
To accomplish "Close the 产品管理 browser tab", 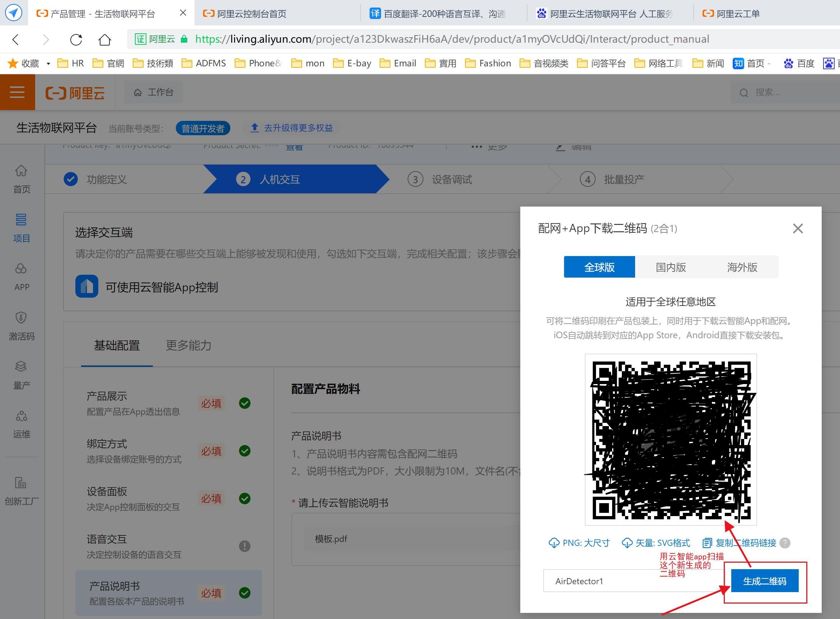I will pos(183,13).
